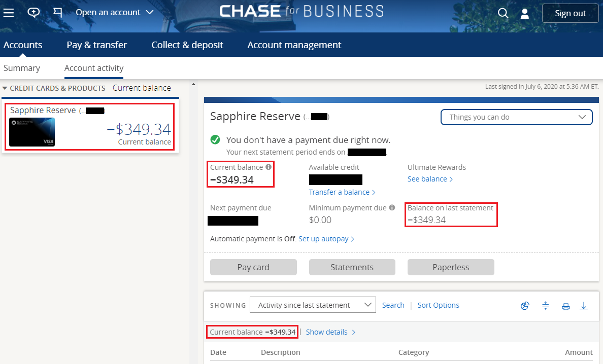Follow Transfer a balance link
The height and width of the screenshot is (364, 603).
click(x=342, y=192)
